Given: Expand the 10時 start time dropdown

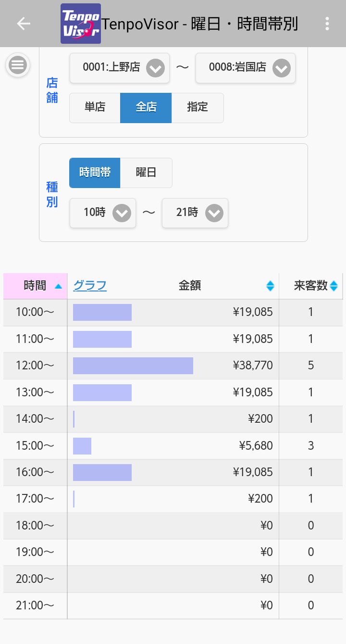Looking at the screenshot, I should click(103, 213).
